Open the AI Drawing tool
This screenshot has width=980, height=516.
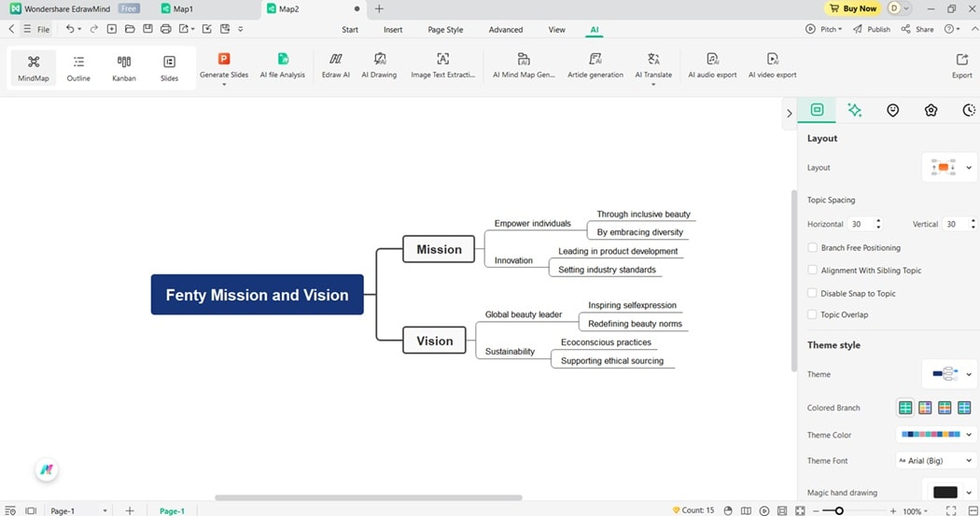pos(379,64)
